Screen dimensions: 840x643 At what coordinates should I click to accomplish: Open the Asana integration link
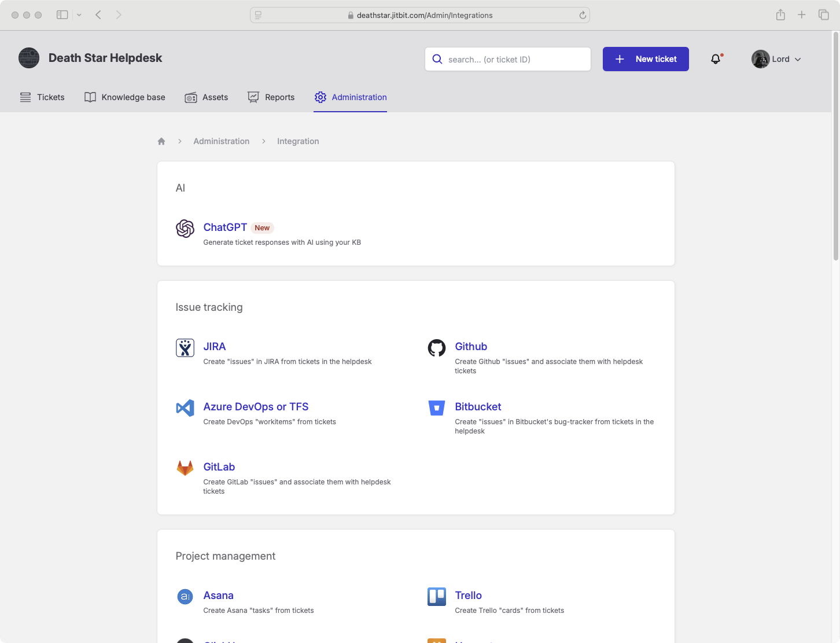point(219,596)
